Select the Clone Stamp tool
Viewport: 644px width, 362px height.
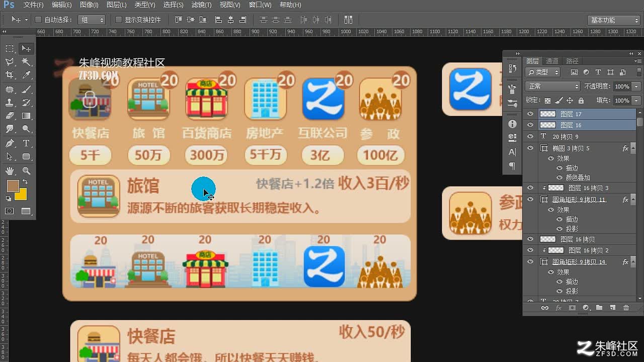pyautogui.click(x=10, y=103)
